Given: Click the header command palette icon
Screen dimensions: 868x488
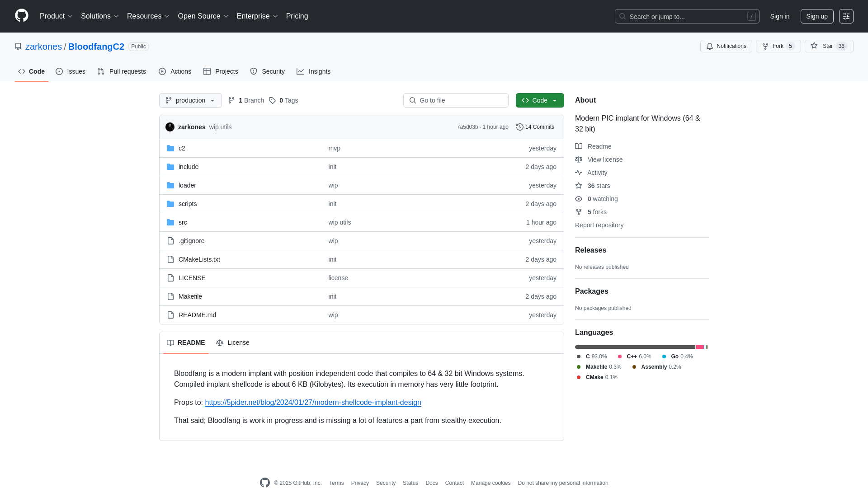Looking at the screenshot, I should pyautogui.click(x=846, y=16).
